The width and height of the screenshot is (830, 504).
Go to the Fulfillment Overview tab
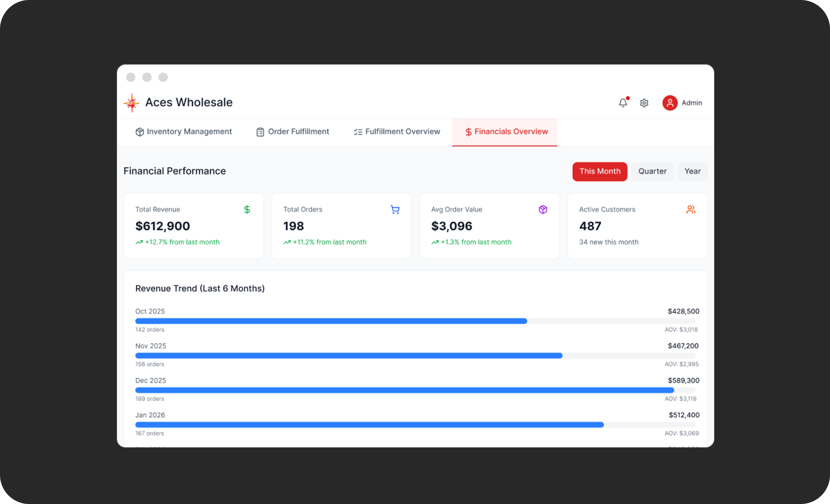click(x=397, y=132)
